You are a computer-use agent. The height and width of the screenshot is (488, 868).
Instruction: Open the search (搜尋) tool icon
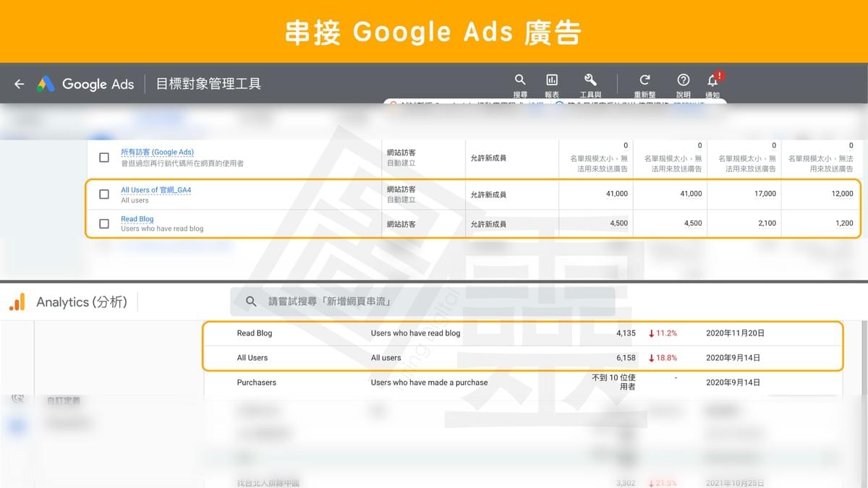520,80
